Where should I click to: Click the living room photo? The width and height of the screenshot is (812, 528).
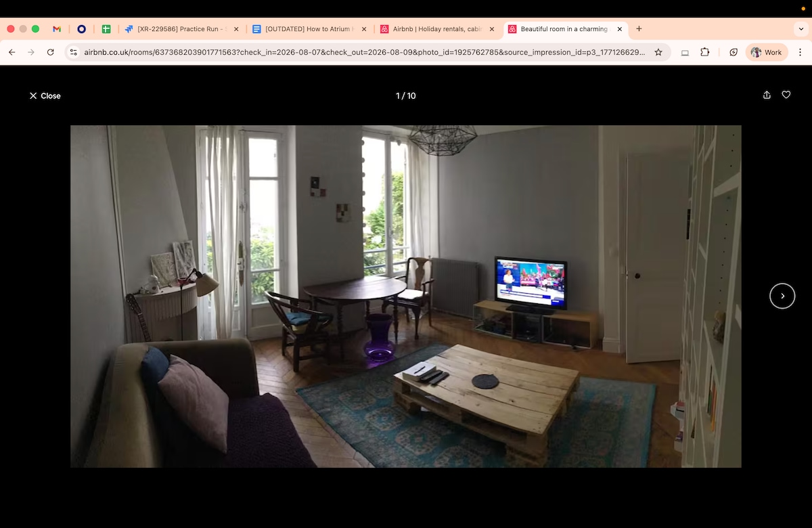[x=406, y=296]
